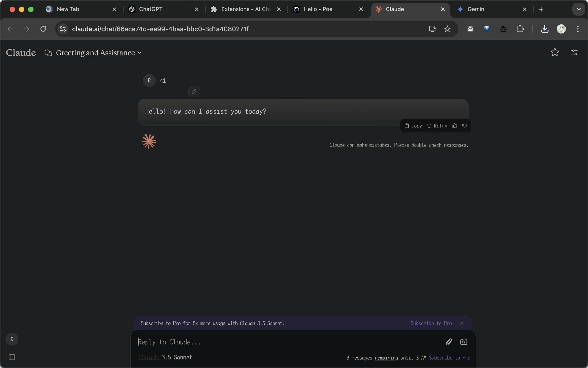Click Subscribe to Pro in banner
588x368 pixels.
(x=431, y=323)
